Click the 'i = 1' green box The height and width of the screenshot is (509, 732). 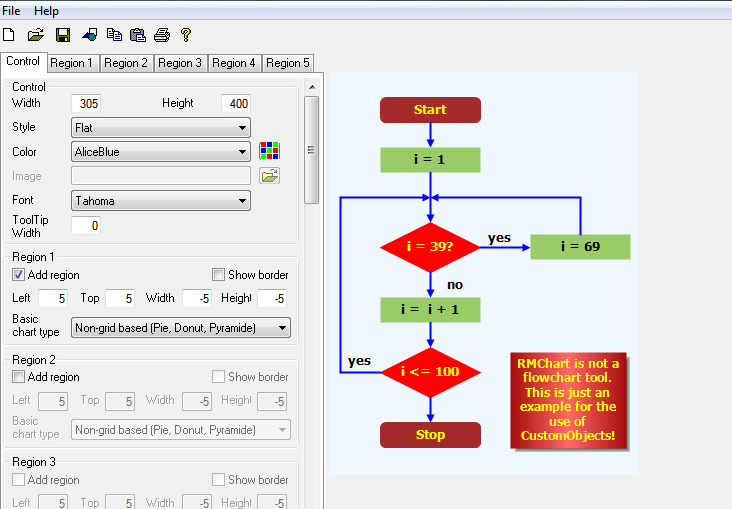tap(430, 160)
